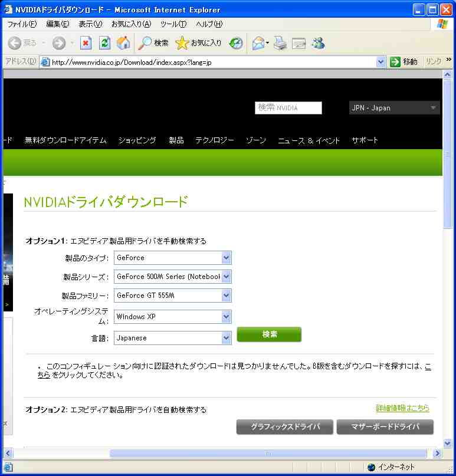Refresh the page with green arrows icon
This screenshot has height=476, width=456.
click(104, 43)
